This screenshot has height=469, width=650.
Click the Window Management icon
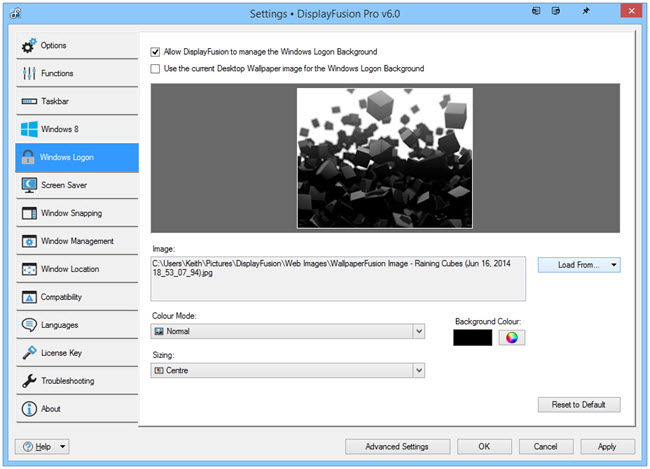tap(29, 241)
